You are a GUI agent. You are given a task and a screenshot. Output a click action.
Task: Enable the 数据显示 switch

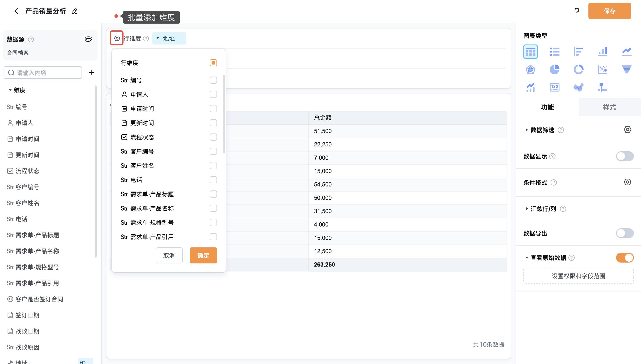pyautogui.click(x=625, y=156)
